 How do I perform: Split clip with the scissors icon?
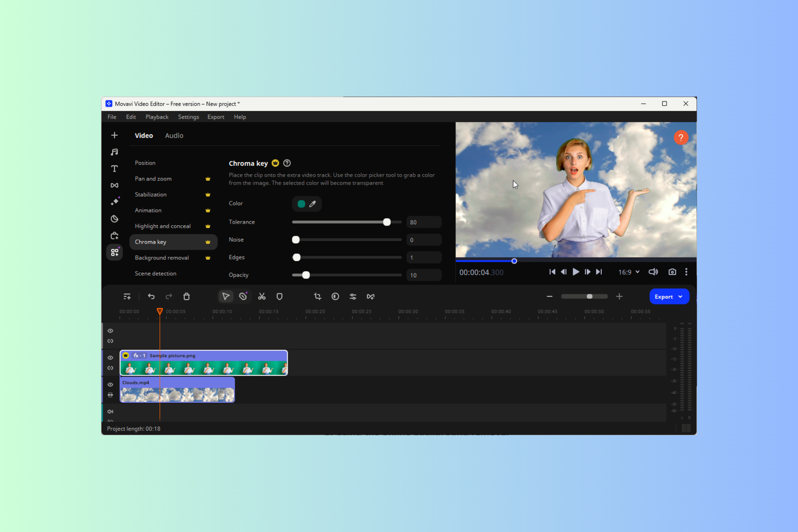(262, 296)
